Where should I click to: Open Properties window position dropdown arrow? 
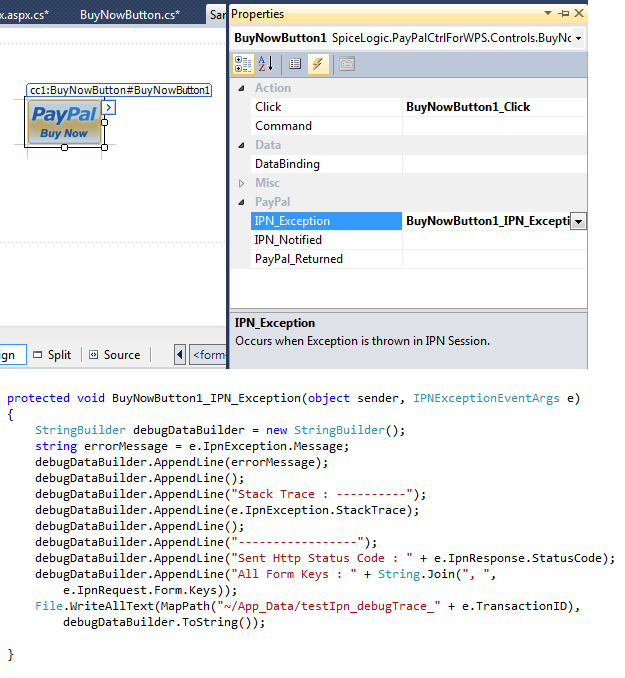pos(548,13)
